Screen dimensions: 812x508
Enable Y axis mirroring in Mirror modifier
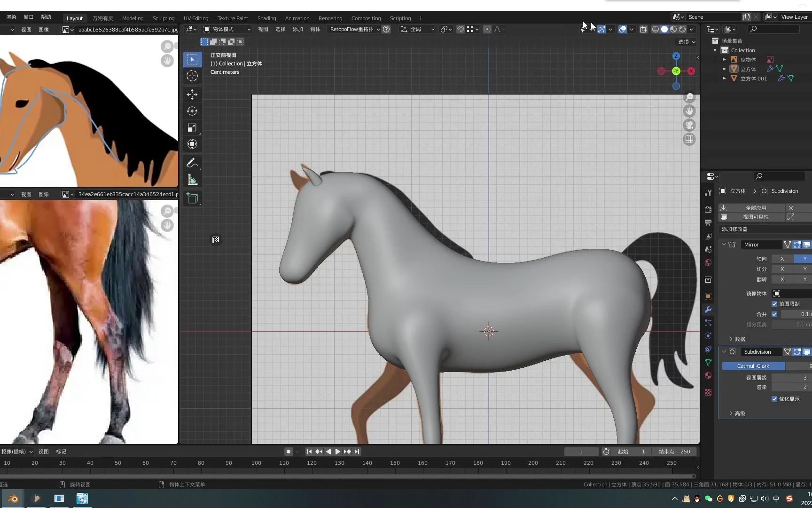coord(804,259)
